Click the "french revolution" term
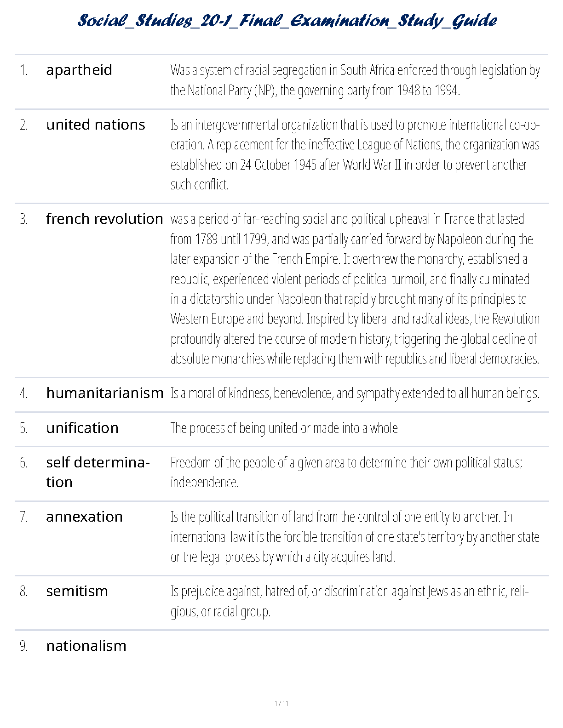Viewport: 563px width, 728px height. click(x=104, y=219)
